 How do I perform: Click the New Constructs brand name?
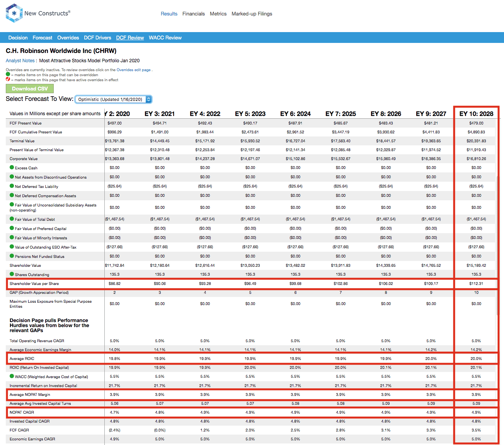[47, 13]
